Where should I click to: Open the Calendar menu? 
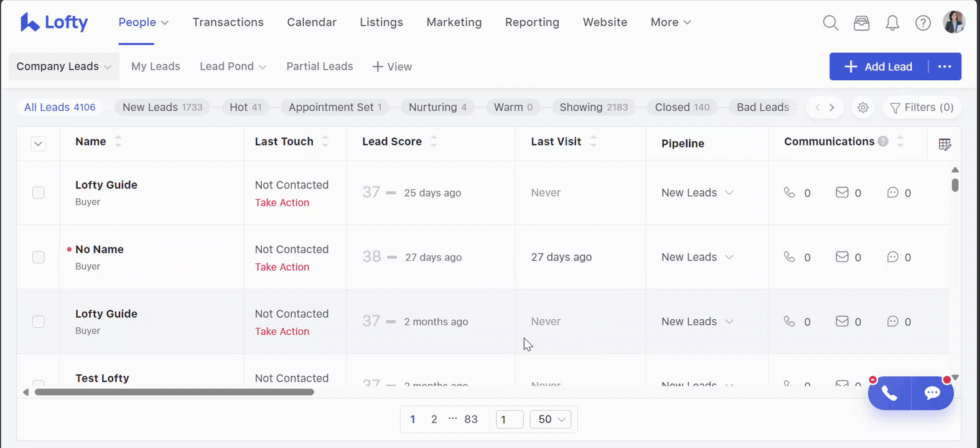[x=312, y=22]
